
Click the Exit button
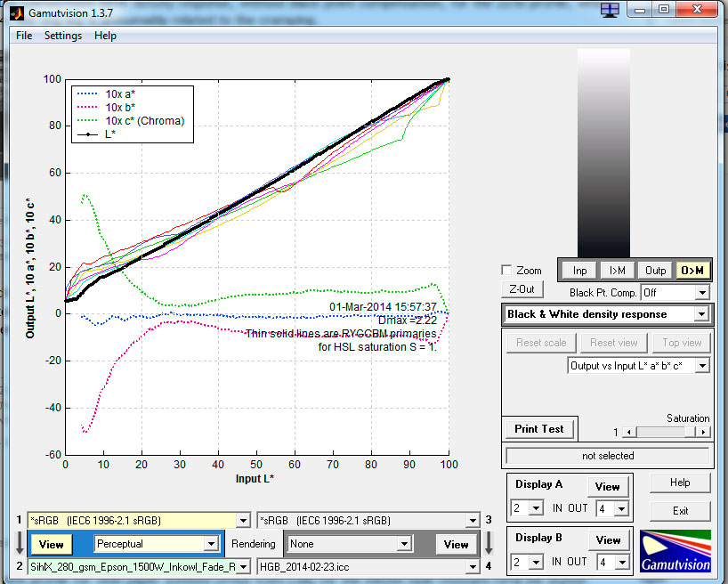click(x=680, y=511)
